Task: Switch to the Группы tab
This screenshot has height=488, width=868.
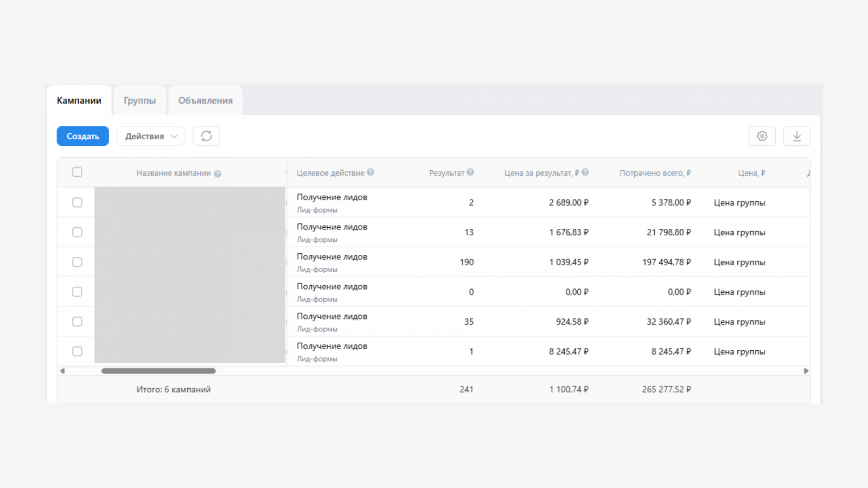Action: click(139, 100)
